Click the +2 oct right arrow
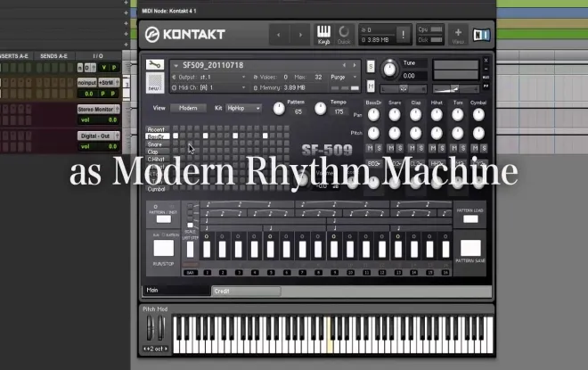 pos(166,349)
